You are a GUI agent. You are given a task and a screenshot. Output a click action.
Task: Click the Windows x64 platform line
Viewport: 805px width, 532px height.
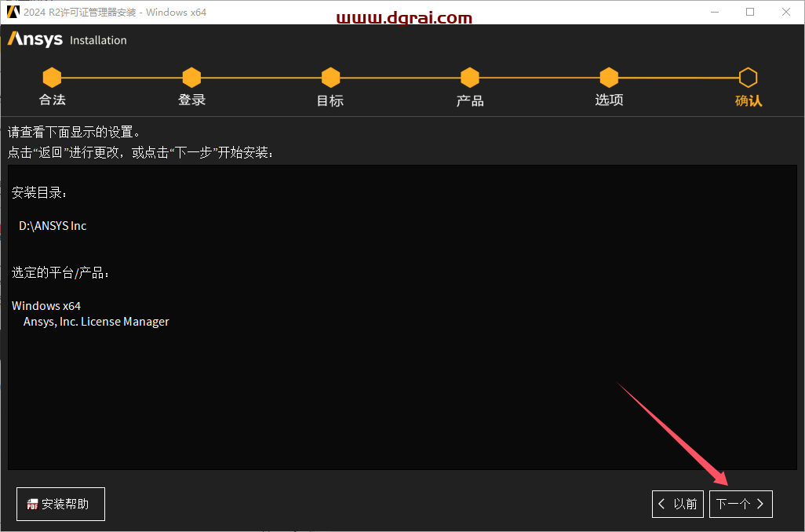[46, 306]
